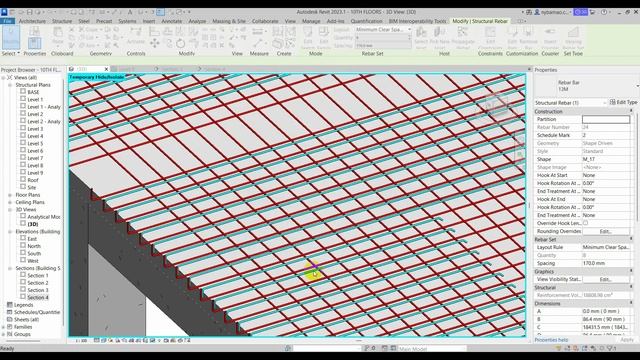Collapse Structural Plans tree node
Image resolution: width=640 pixels, height=360 pixels.
[x=10, y=85]
